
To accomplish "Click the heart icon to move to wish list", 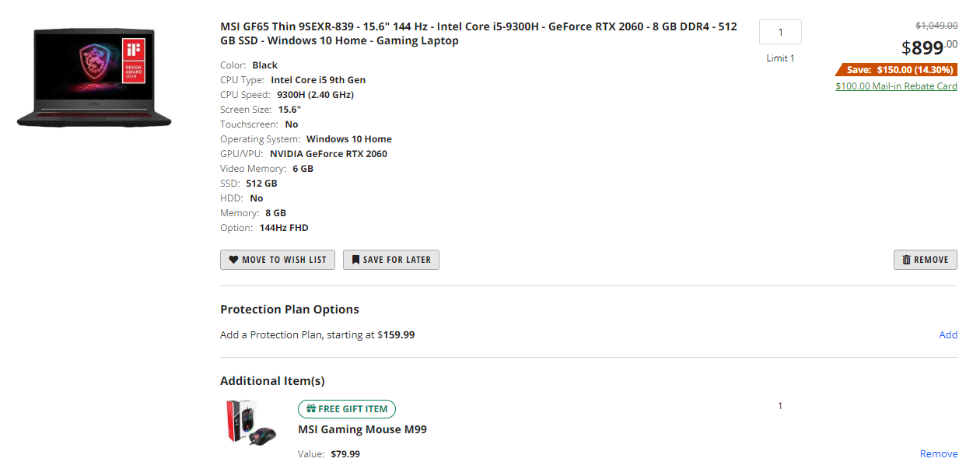I will coord(233,260).
